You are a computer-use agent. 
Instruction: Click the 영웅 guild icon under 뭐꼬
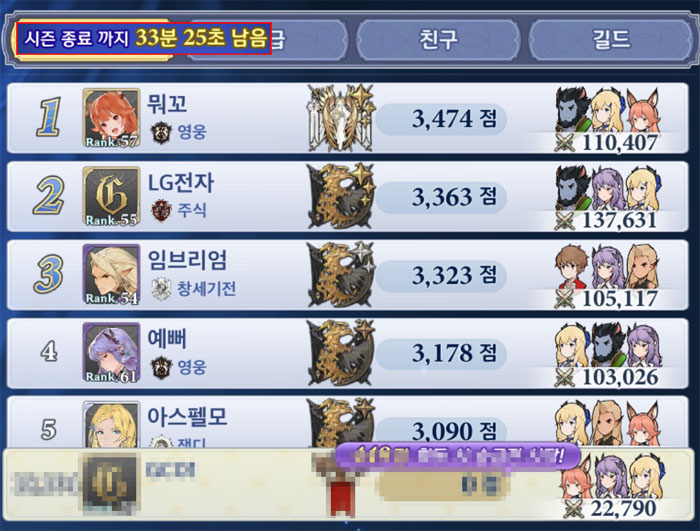161,132
